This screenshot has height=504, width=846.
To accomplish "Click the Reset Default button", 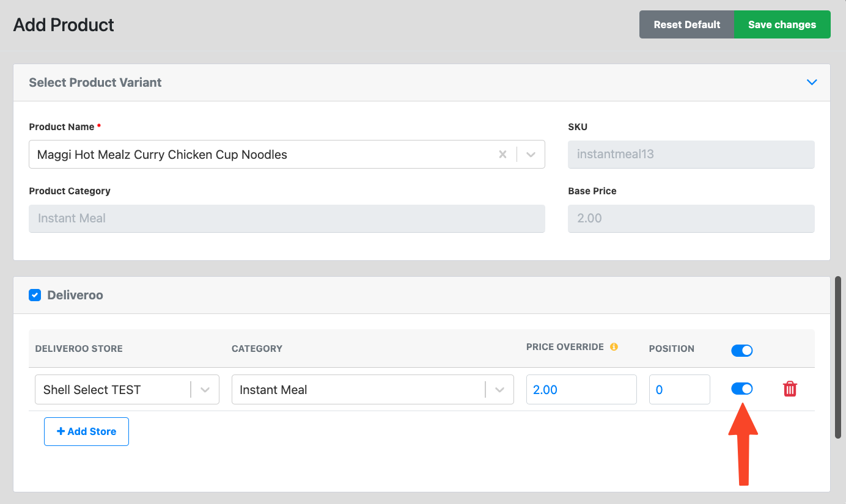I will coord(686,24).
